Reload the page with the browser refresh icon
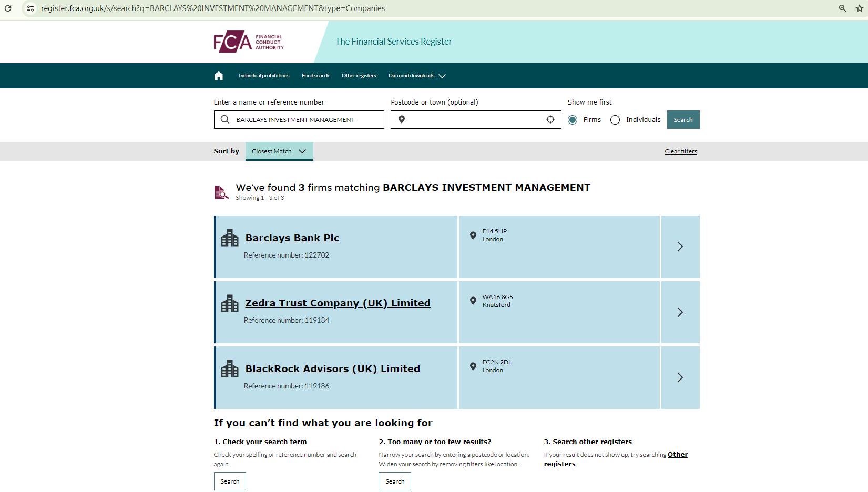This screenshot has width=868, height=492. click(8, 8)
